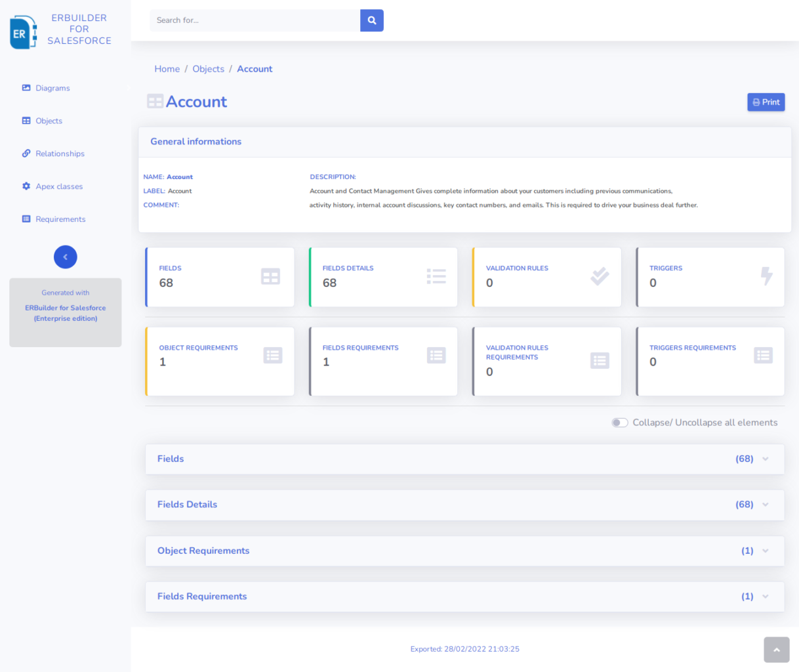Select the Account breadcrumb item
799x672 pixels.
(255, 69)
